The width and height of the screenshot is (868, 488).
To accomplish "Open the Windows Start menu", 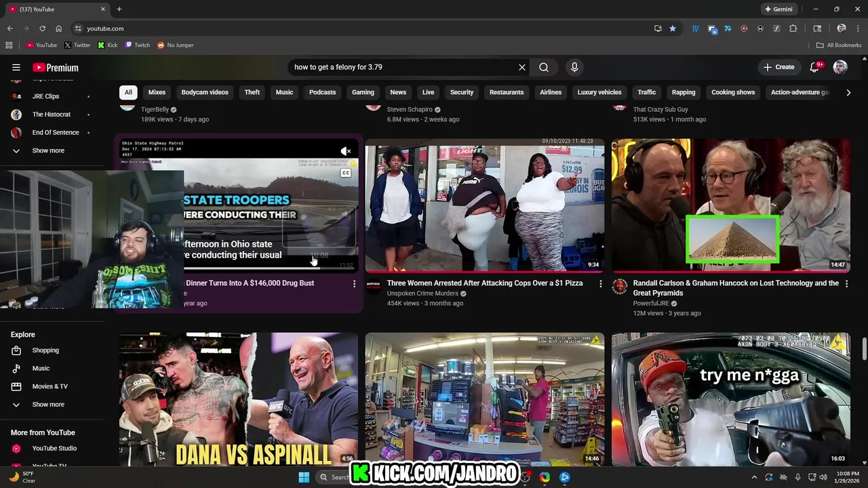I will click(x=304, y=477).
